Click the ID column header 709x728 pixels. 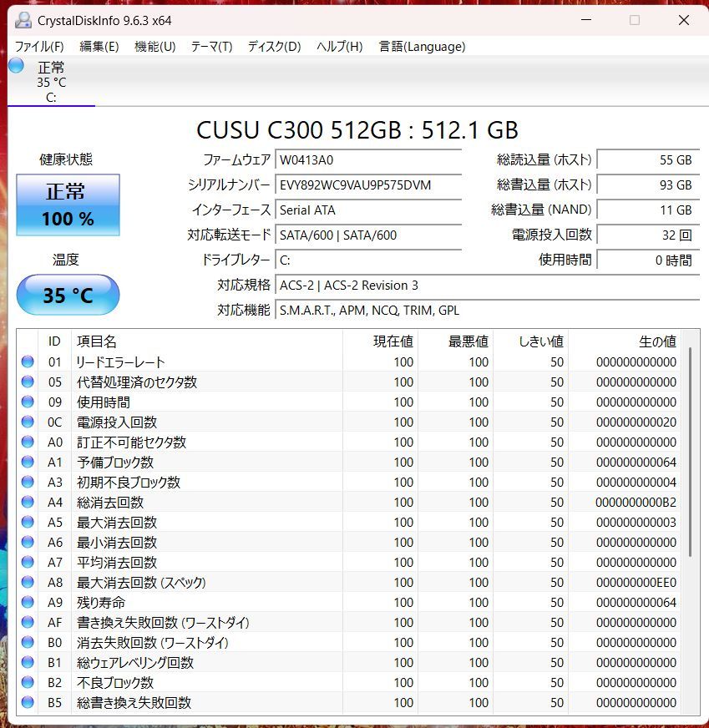[x=54, y=341]
